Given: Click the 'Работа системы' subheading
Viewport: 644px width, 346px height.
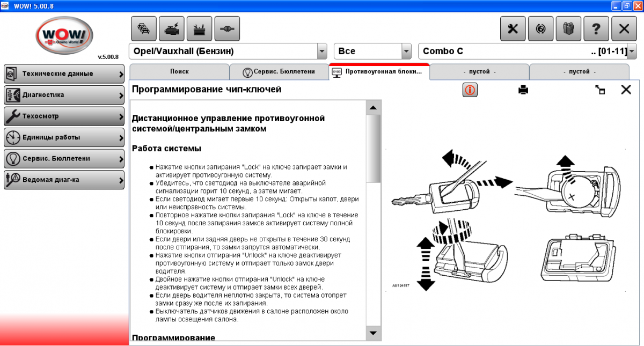Looking at the screenshot, I should (x=166, y=148).
